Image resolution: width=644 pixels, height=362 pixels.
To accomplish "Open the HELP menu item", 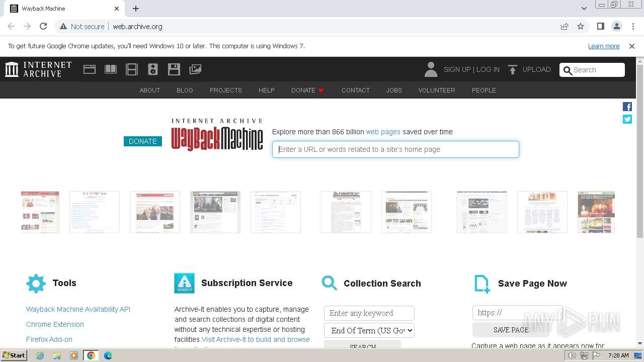I will pyautogui.click(x=267, y=90).
